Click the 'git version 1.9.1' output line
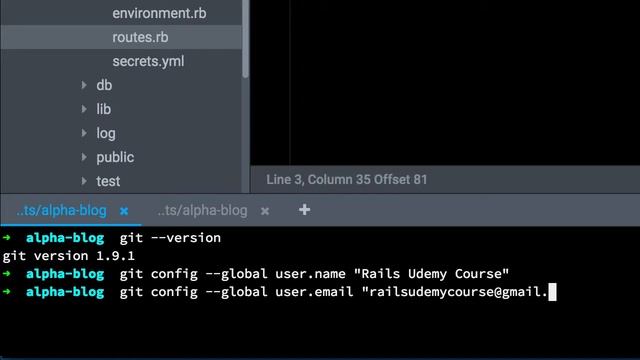 pos(69,256)
